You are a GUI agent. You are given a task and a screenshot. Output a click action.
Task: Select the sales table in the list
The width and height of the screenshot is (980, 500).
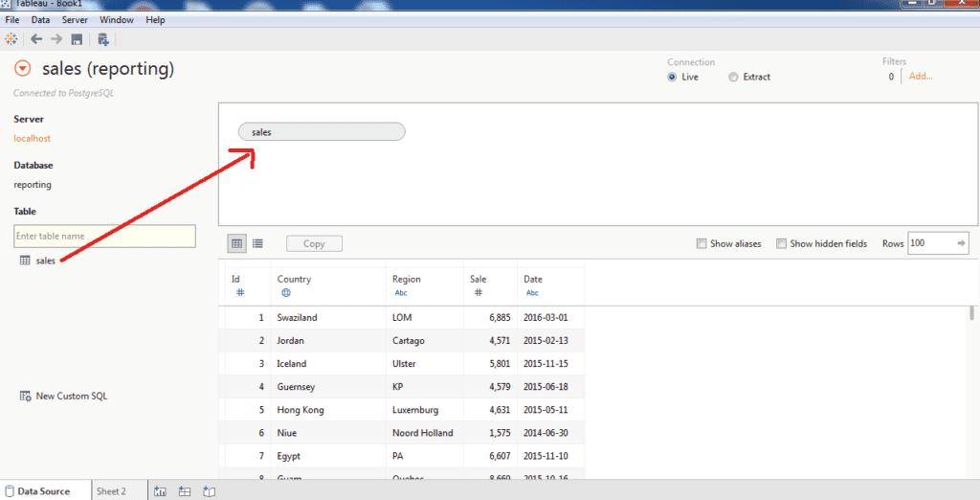45,261
